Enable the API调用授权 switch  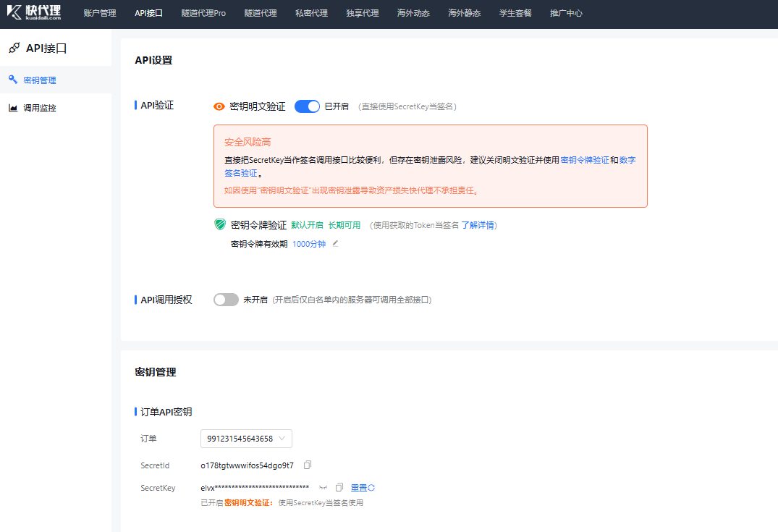226,300
